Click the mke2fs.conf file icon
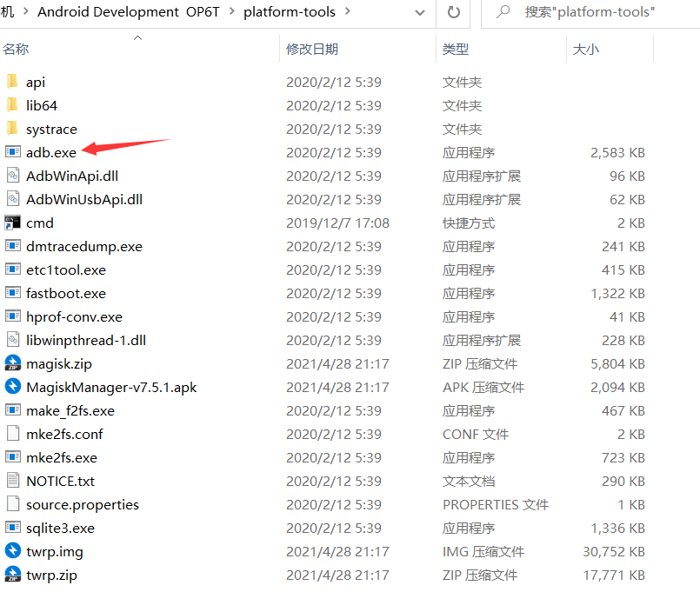Screen dimensions: 700x592 coord(13,434)
